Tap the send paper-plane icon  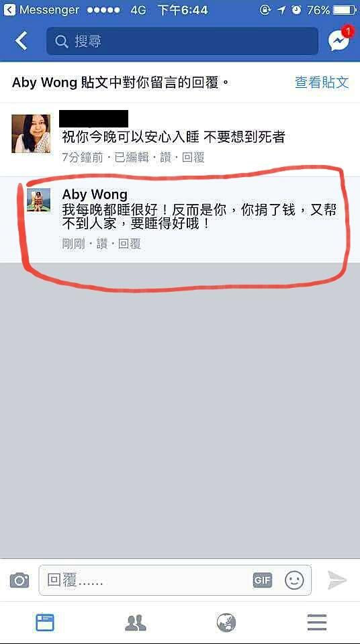[337, 580]
